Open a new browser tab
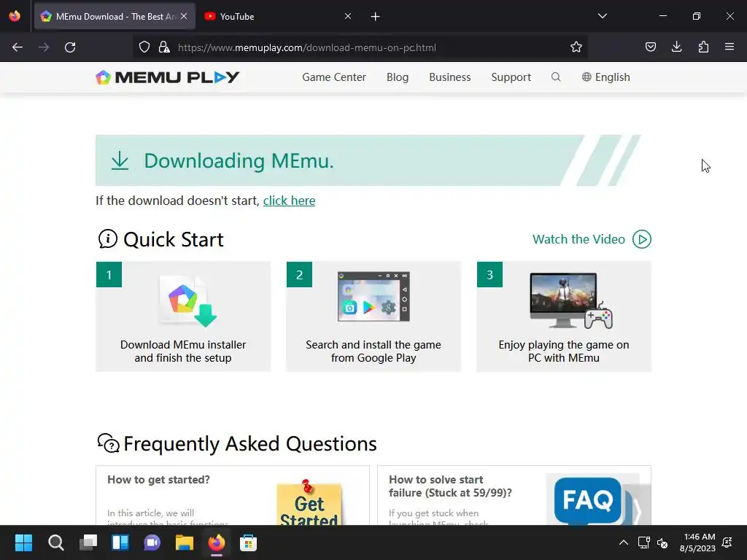Viewport: 747px width, 560px height. [376, 17]
